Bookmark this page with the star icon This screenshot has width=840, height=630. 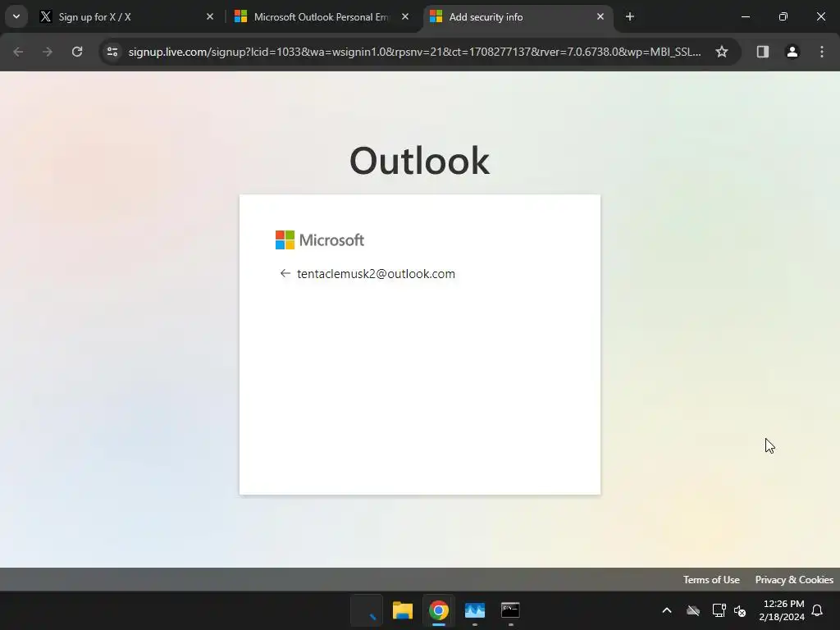722,52
